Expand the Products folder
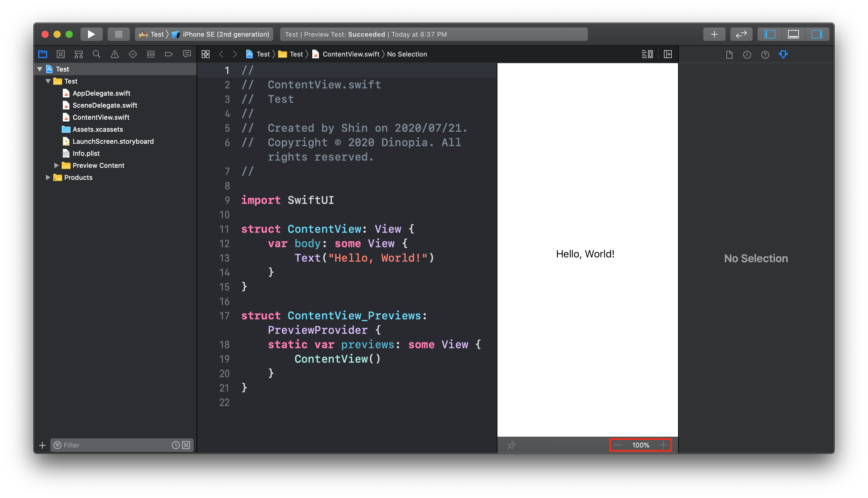 point(48,177)
